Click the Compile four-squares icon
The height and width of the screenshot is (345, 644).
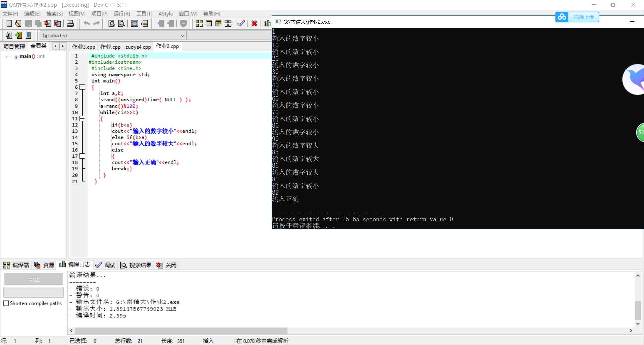click(x=199, y=23)
